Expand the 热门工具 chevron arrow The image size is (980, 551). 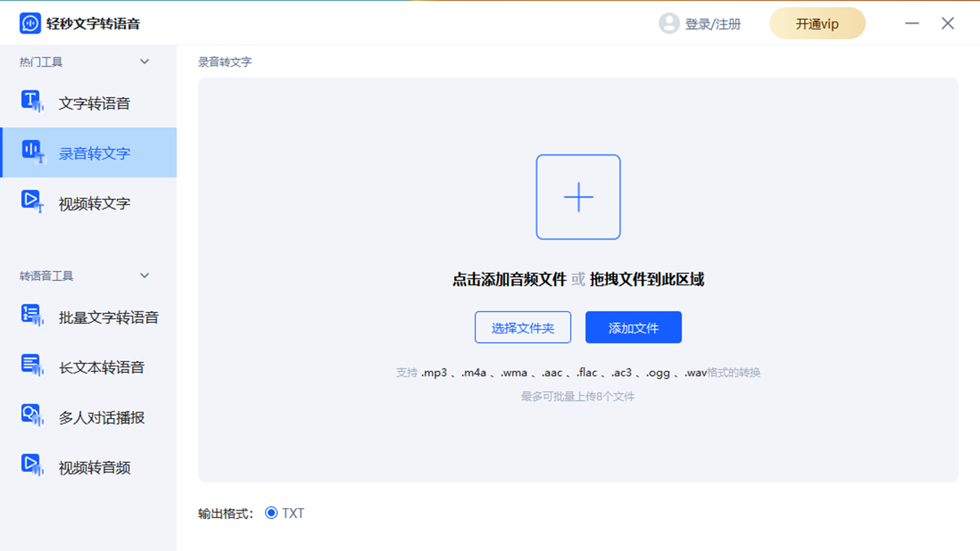[x=145, y=62]
